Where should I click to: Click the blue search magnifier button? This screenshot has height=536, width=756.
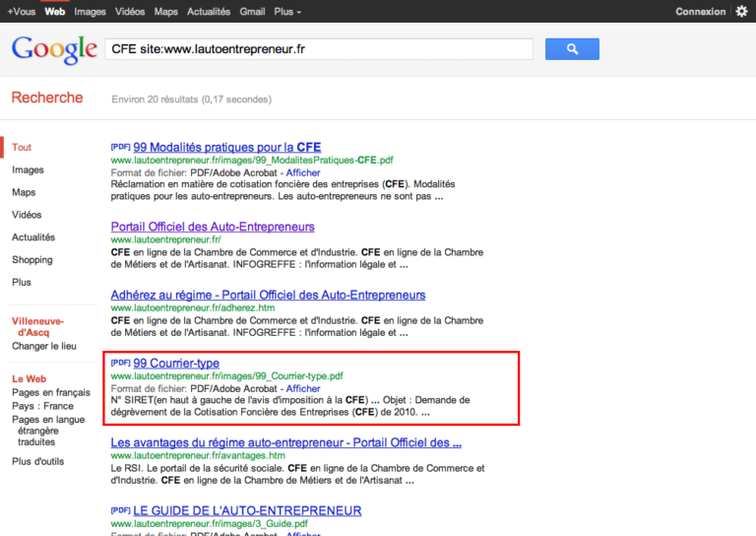(x=572, y=49)
